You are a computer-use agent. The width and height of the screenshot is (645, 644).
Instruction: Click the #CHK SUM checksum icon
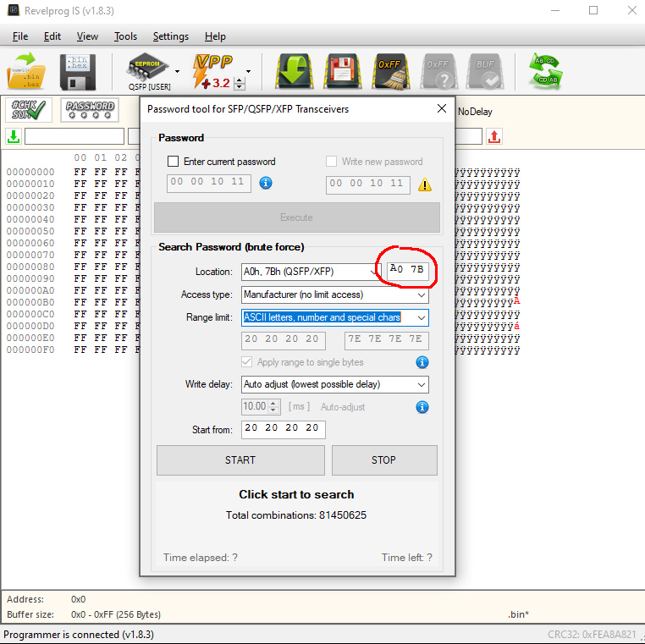coord(29,110)
